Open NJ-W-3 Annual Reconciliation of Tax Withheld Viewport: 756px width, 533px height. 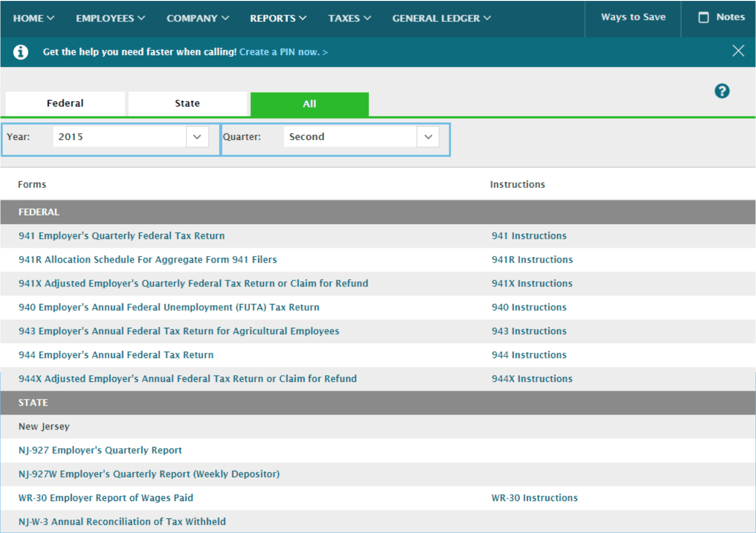[122, 521]
